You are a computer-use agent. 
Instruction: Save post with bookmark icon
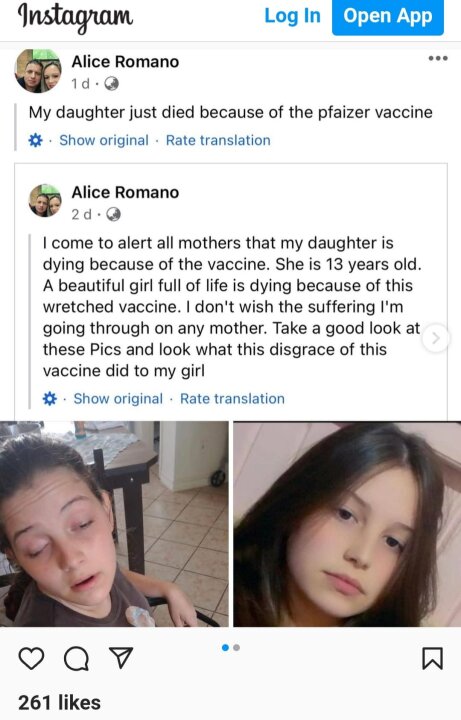(433, 658)
